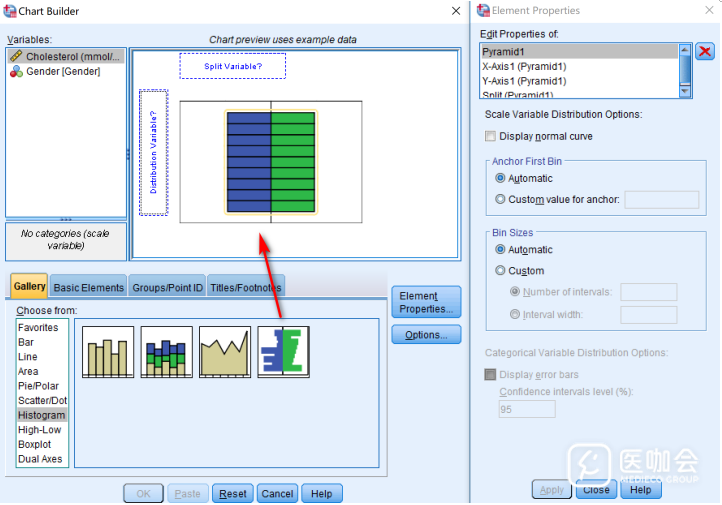722x505 pixels.
Task: Open the Titles/Footnotes tab
Action: (245, 288)
